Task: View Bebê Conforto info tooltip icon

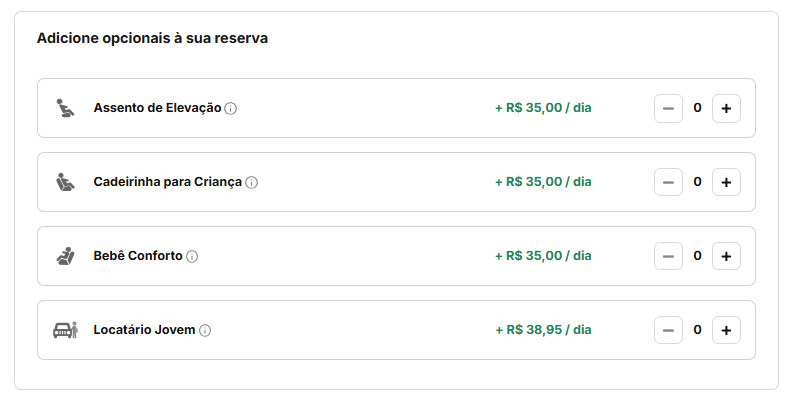Action: pos(192,257)
